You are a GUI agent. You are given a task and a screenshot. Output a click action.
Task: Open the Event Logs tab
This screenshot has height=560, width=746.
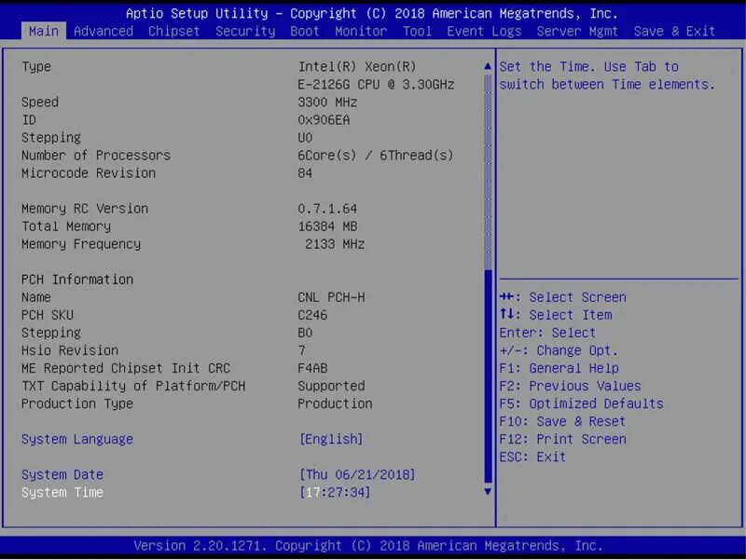484,32
